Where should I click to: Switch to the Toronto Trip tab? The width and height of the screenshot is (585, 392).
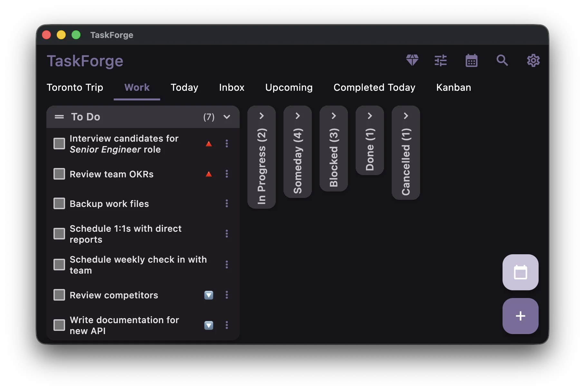tap(75, 88)
